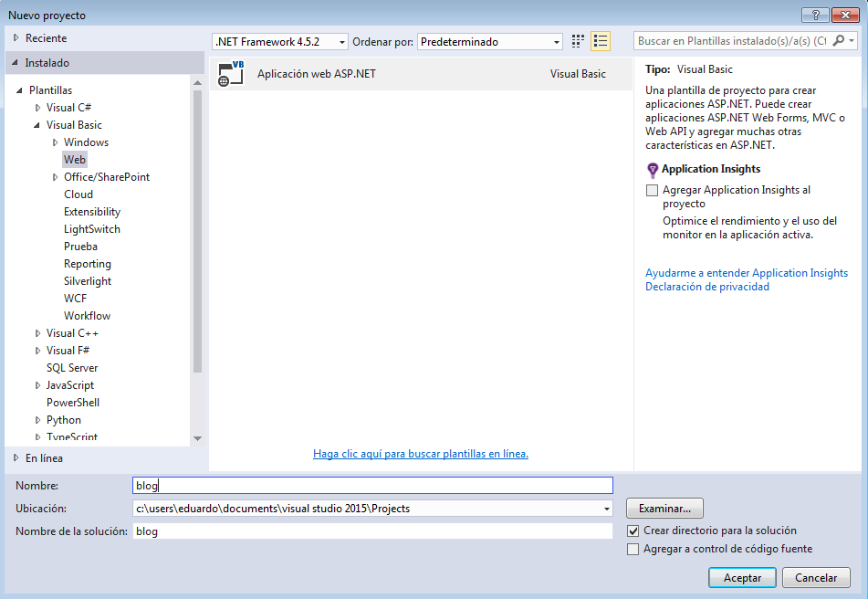Click the ASP.NET web application VB icon

(x=231, y=74)
